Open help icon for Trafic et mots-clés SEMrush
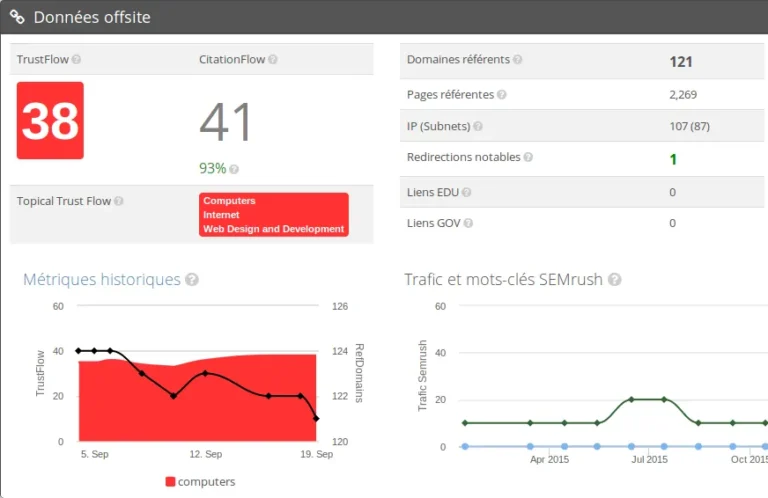 pyautogui.click(x=615, y=280)
